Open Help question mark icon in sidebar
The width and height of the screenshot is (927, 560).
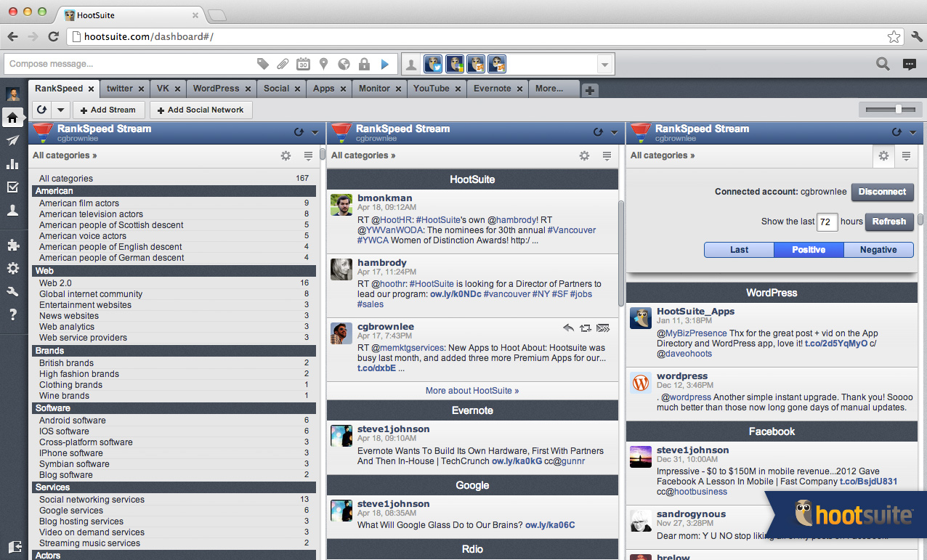pyautogui.click(x=12, y=315)
